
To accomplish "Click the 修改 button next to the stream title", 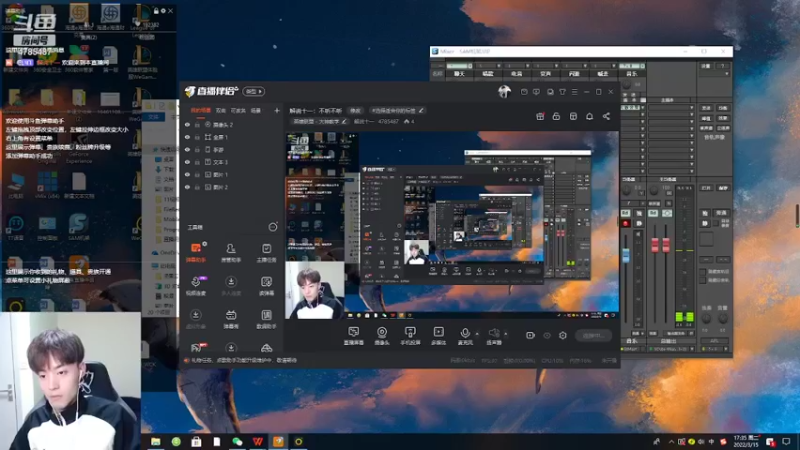I will click(x=355, y=110).
